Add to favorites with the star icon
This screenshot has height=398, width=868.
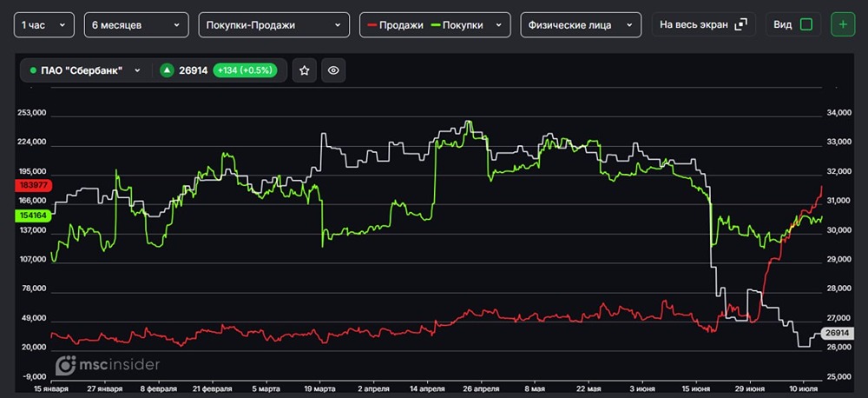coord(304,70)
